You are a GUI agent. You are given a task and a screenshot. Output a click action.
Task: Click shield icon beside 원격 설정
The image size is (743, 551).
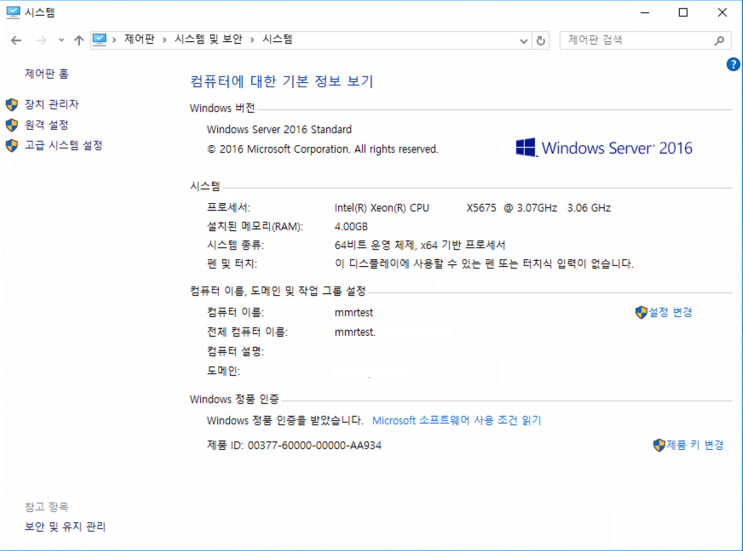coord(12,125)
